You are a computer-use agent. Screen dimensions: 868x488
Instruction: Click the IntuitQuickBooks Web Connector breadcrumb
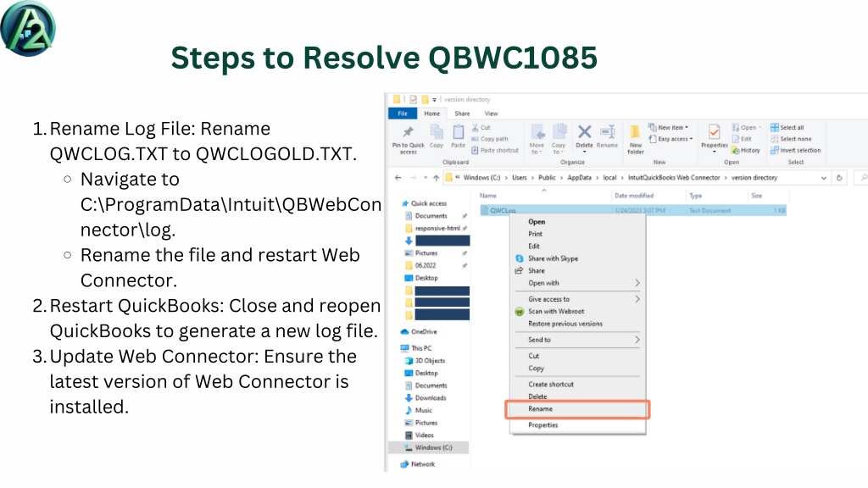click(x=674, y=178)
